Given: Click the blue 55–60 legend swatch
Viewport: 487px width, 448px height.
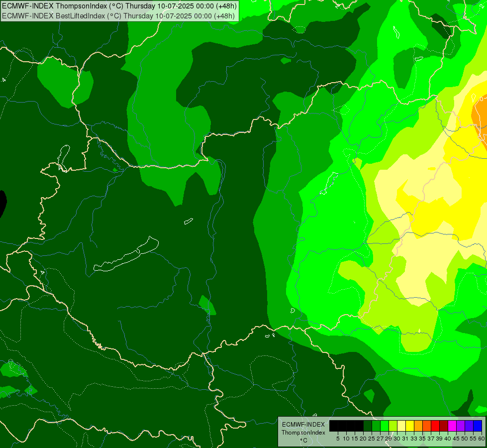Looking at the screenshot, I should pos(478,426).
